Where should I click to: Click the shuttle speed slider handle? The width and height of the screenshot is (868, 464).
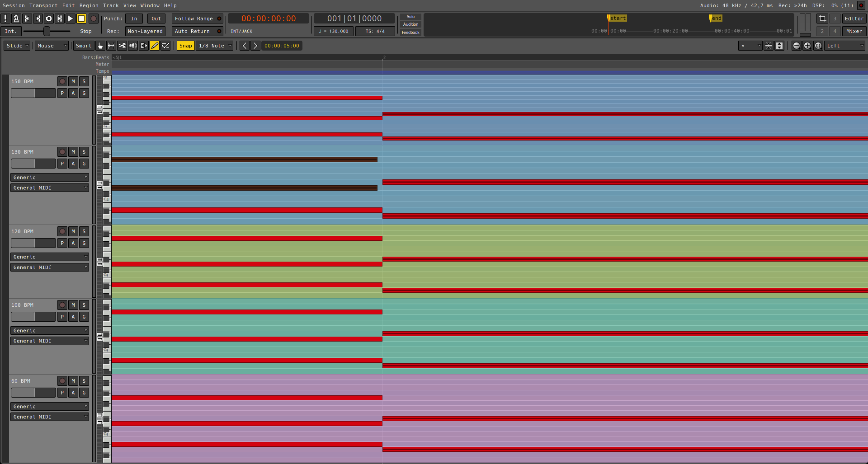[47, 31]
